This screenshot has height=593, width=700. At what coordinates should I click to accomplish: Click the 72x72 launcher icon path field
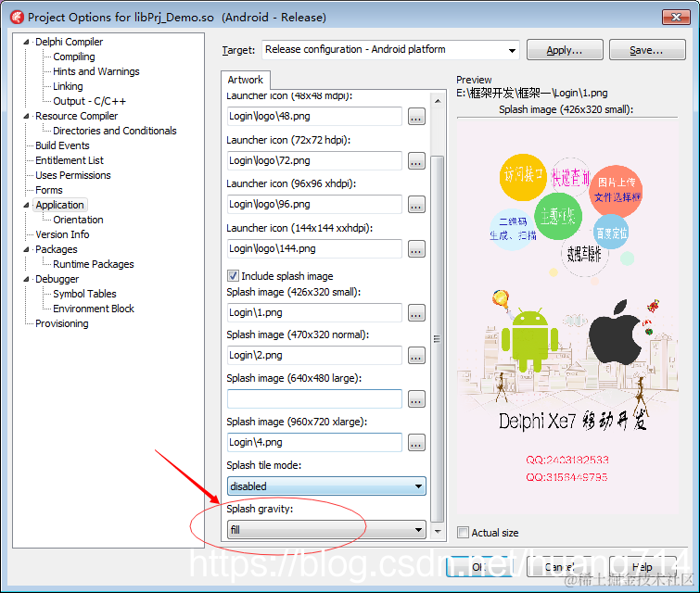[x=314, y=160]
